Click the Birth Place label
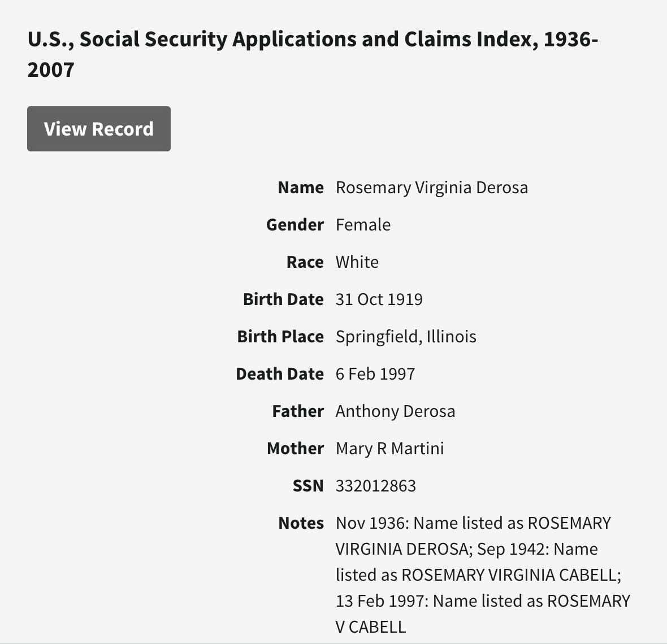Screen dimensions: 667x644 pos(280,337)
